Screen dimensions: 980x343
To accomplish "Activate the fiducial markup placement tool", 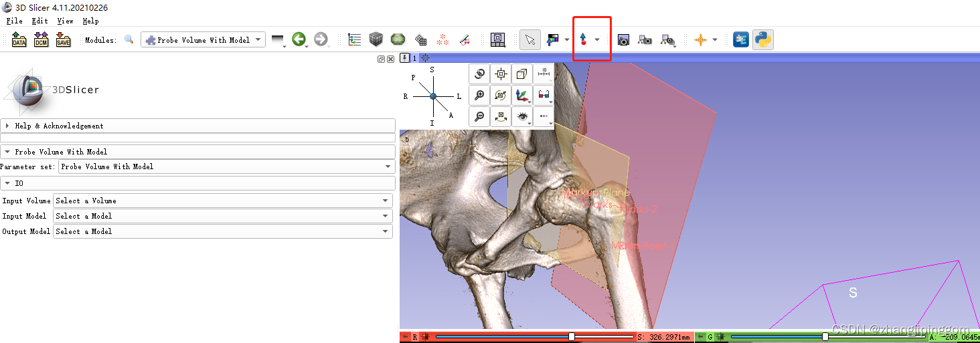I will [583, 40].
